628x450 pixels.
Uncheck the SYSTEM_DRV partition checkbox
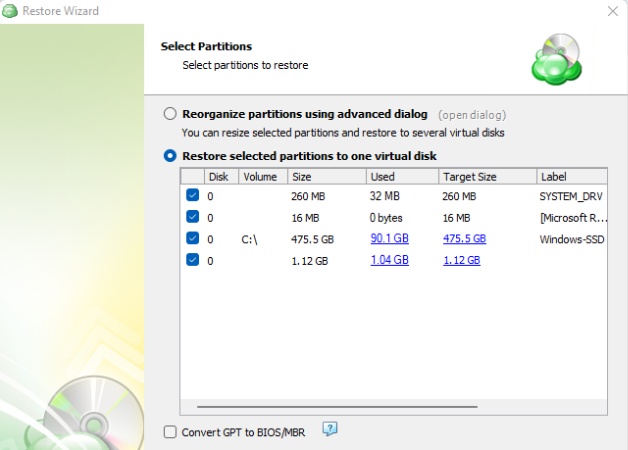click(x=193, y=196)
